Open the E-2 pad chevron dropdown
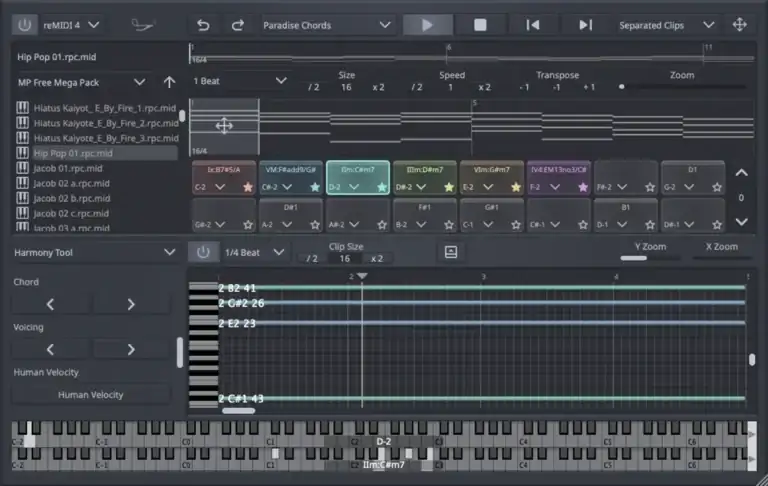The width and height of the screenshot is (768, 486). pos(488,187)
